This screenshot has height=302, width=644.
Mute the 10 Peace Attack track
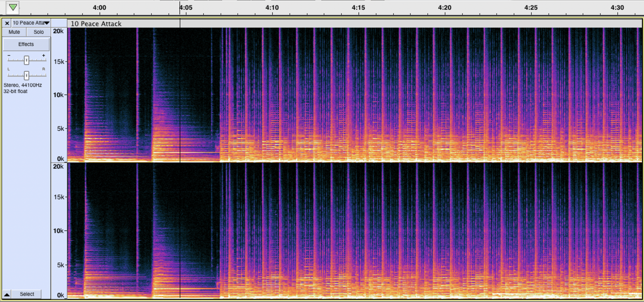pos(14,32)
